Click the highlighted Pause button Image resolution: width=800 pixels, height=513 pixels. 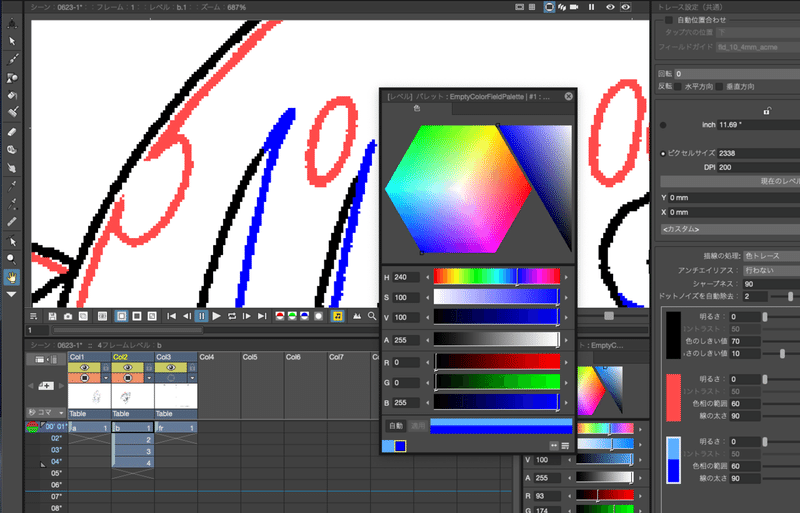(x=202, y=316)
